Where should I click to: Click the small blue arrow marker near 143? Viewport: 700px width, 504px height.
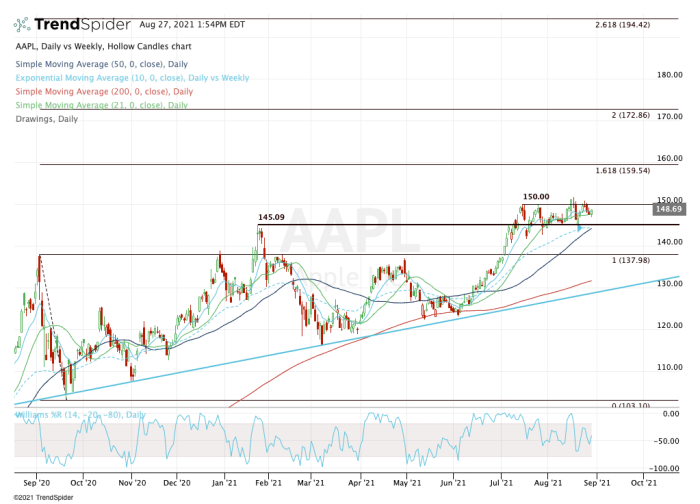(x=579, y=229)
